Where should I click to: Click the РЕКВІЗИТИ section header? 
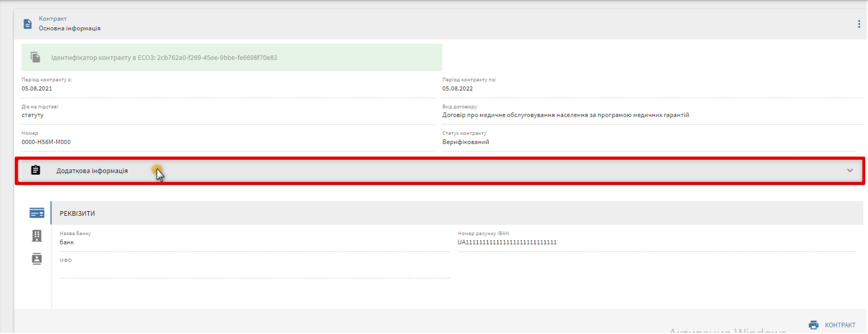point(77,213)
